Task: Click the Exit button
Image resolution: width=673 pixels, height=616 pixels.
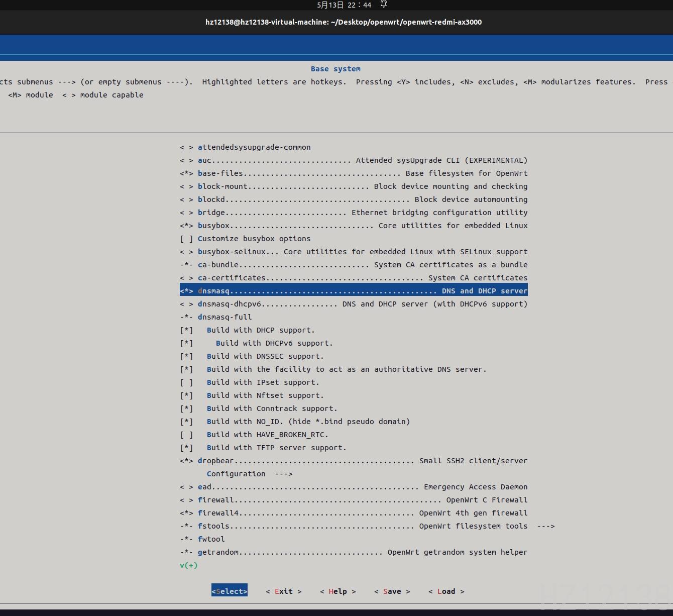Action: point(284,591)
